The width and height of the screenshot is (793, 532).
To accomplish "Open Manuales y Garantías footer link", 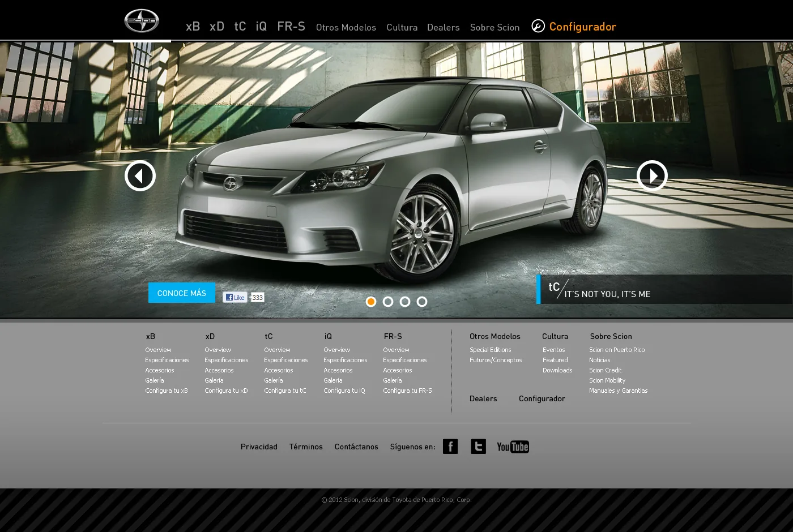I will (x=619, y=391).
